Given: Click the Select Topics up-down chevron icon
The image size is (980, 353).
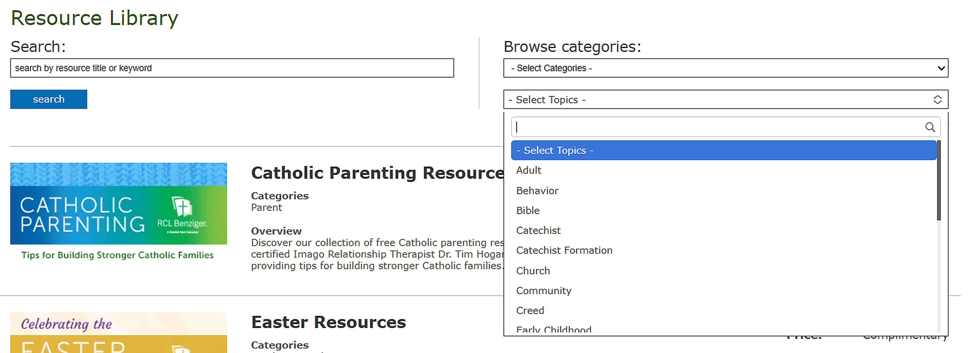Looking at the screenshot, I should (937, 100).
